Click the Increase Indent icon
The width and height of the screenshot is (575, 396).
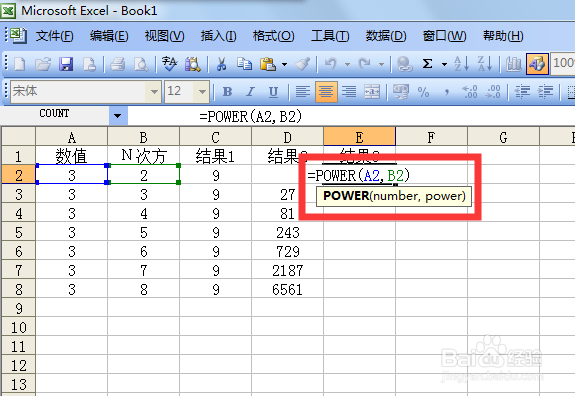(545, 91)
